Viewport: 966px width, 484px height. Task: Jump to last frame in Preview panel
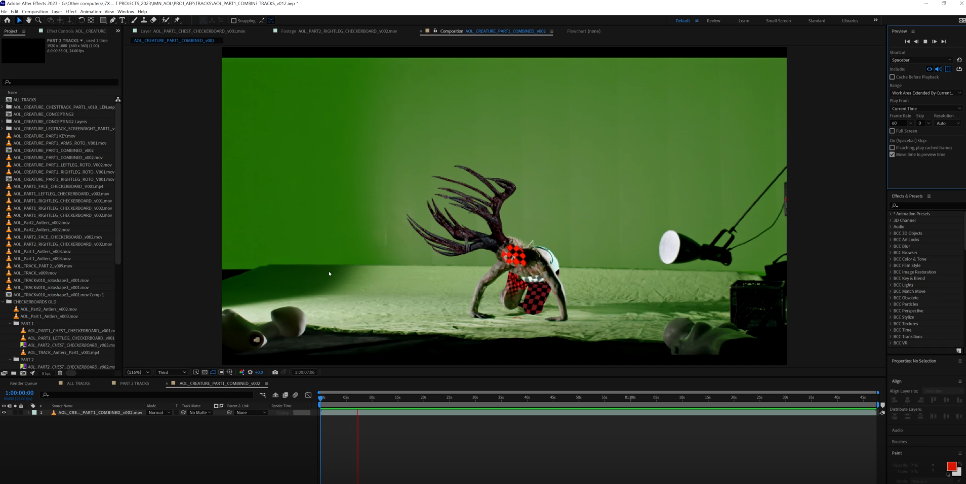pyautogui.click(x=944, y=41)
